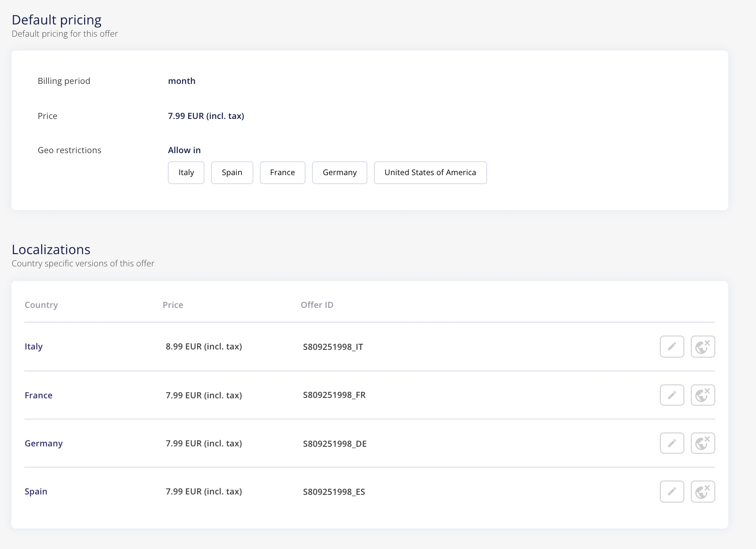Click 'Country specific versions of this offer' subtitle
The height and width of the screenshot is (549, 756).
(83, 264)
